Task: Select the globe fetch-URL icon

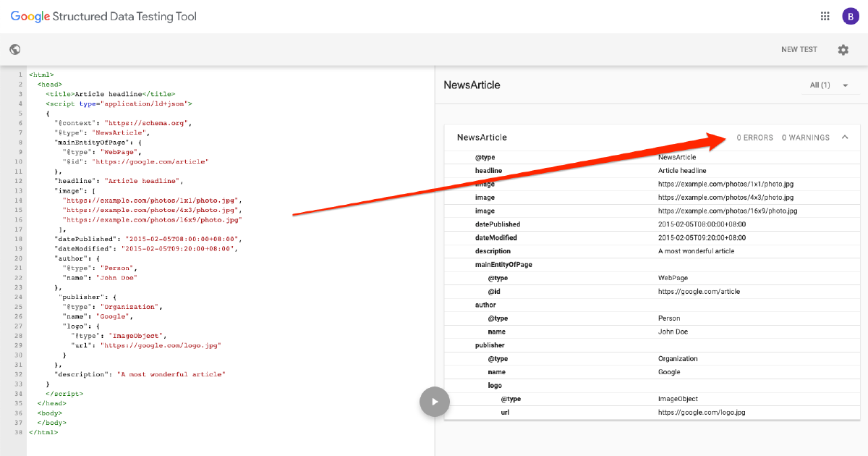Action: (15, 48)
